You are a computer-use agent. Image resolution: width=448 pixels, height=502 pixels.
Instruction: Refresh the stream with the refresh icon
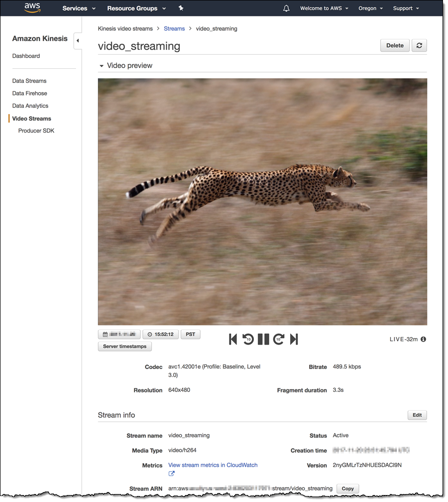pos(419,45)
